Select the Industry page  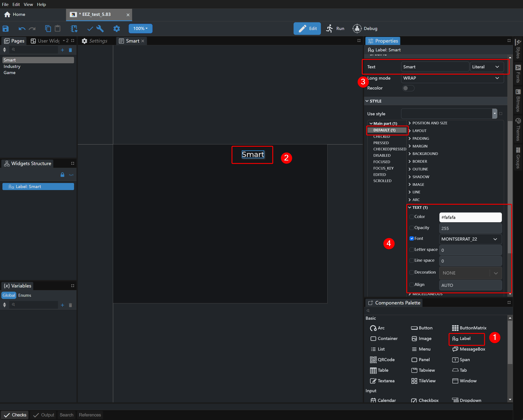point(12,66)
